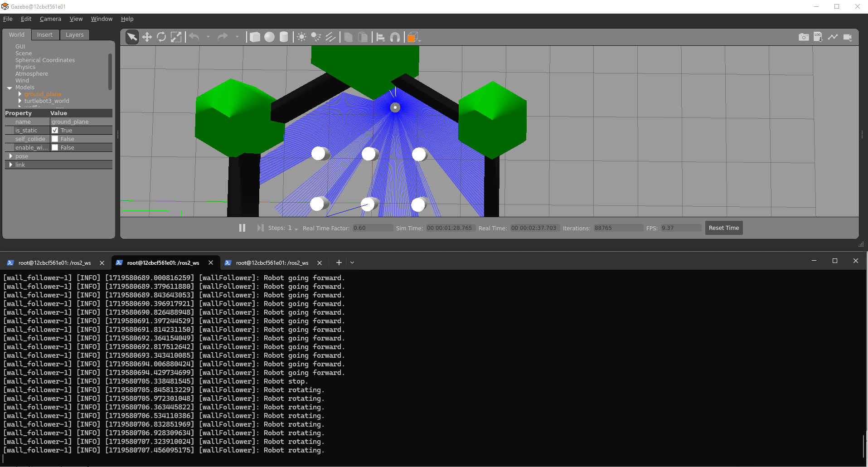This screenshot has width=868, height=467.
Task: Click the paste icon in toolbar
Action: [x=363, y=37]
